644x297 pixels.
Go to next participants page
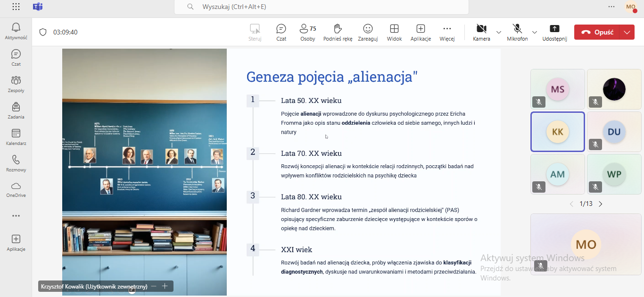pos(601,204)
